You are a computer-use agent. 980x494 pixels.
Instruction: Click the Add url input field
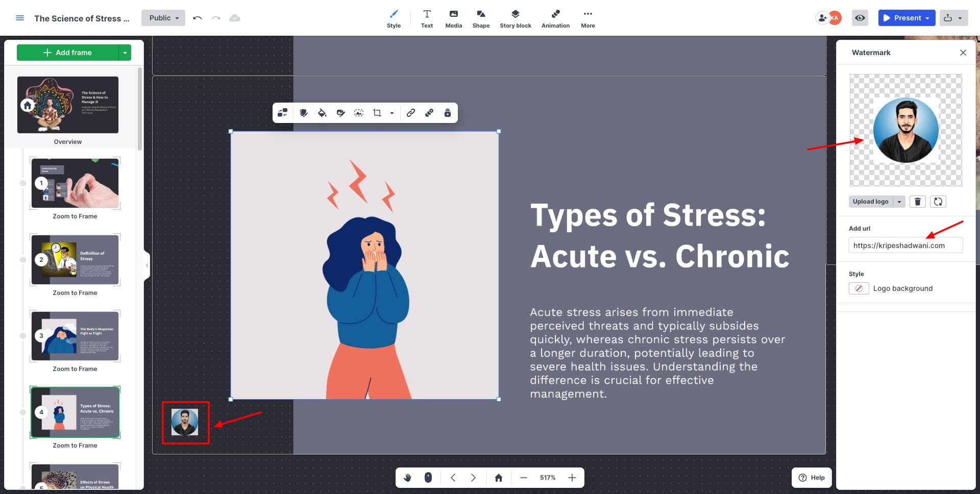tap(905, 245)
